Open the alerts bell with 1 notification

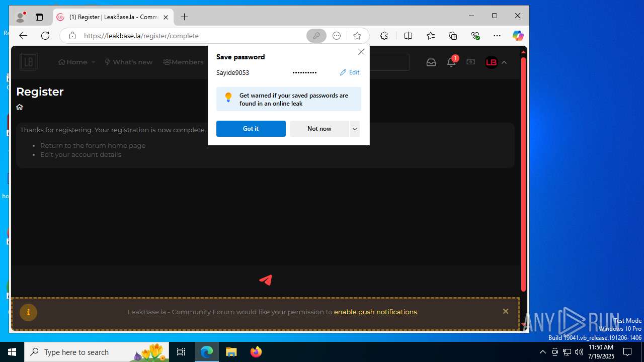point(452,62)
